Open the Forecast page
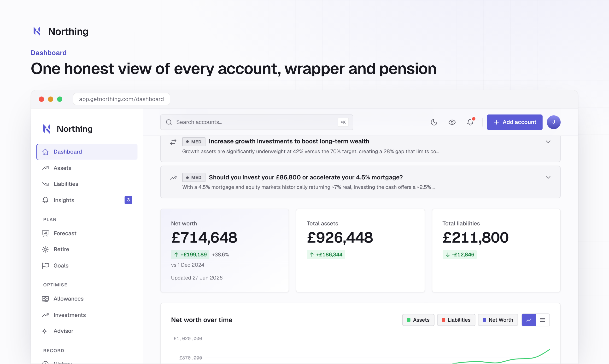This screenshot has height=364, width=609. [x=87, y=233]
